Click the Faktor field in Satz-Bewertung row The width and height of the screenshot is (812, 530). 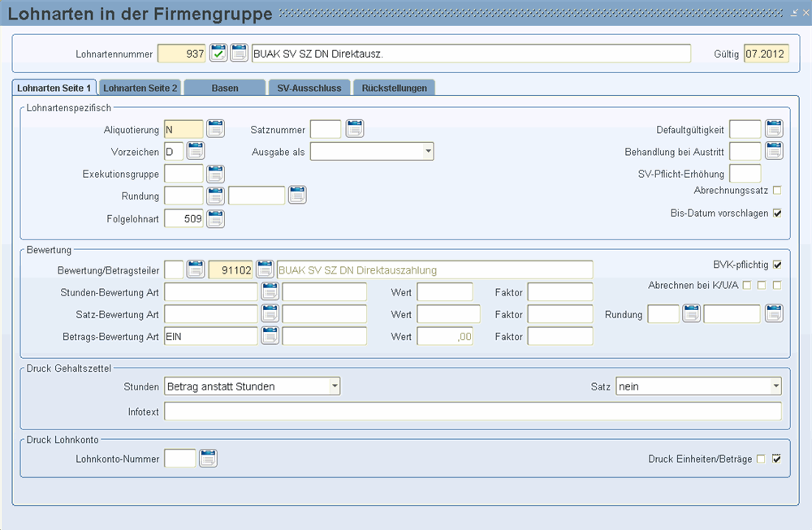(560, 314)
